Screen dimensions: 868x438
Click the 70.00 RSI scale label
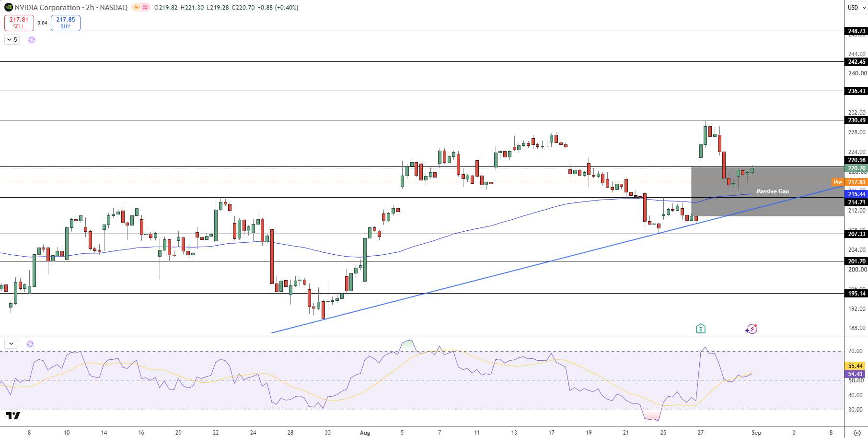point(856,351)
